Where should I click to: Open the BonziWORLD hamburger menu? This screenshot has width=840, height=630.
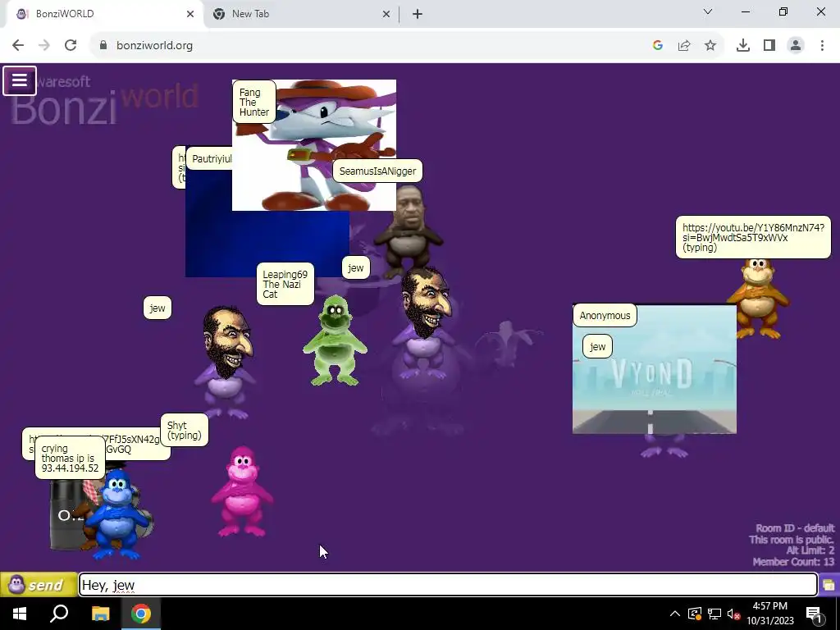[20, 81]
